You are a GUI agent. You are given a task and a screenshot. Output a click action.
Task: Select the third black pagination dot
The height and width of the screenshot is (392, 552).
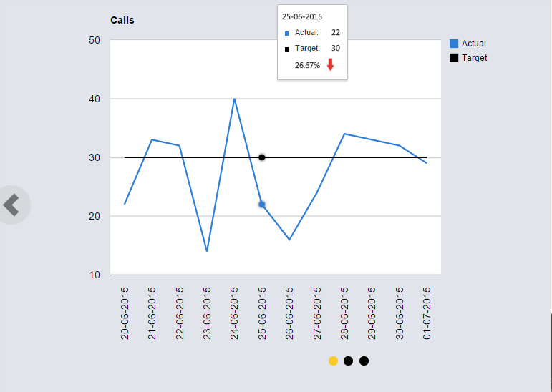[x=364, y=361]
